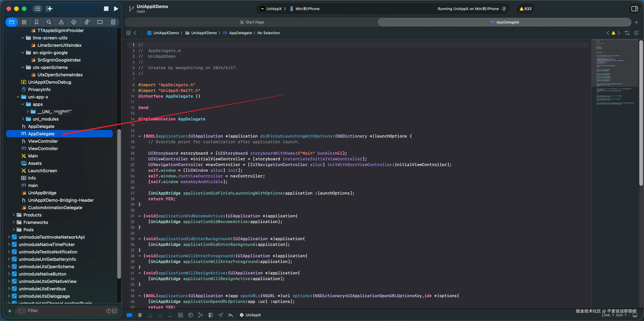Screen dimensions: 644x321
Task: Expand the uni_modules folder
Action: (23, 119)
